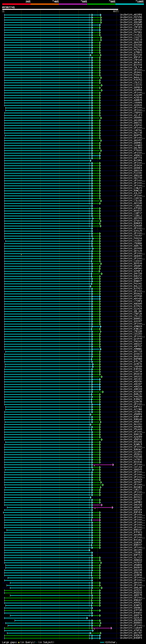The width and height of the screenshot is (146, 644).
Task: Select hit UniRef100_Q2U4J8
Action: coord(131,617)
